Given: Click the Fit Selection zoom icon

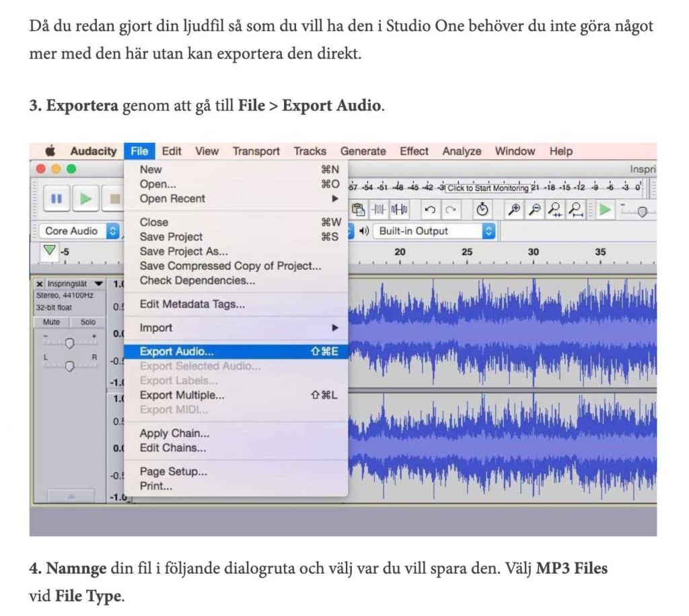Looking at the screenshot, I should coord(555,210).
